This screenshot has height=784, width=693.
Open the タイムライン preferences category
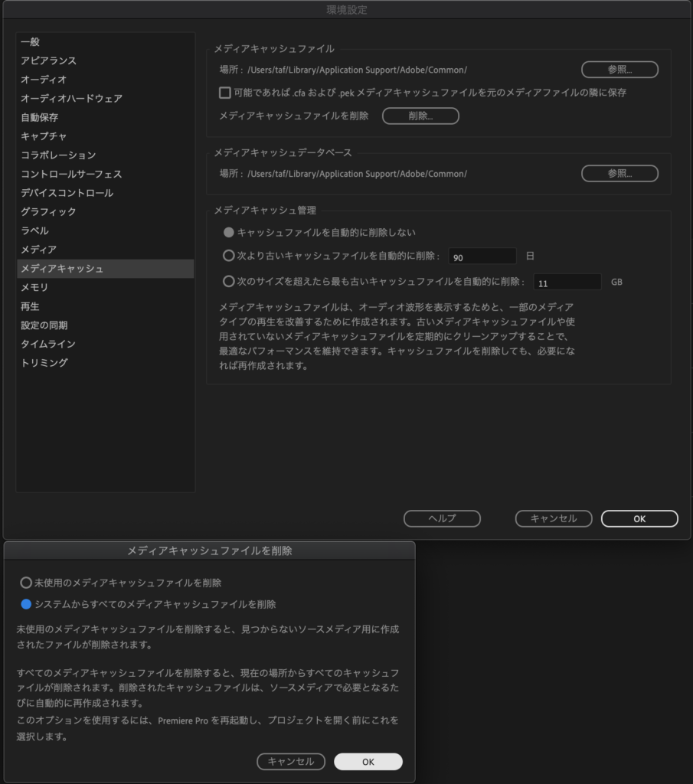coord(48,345)
